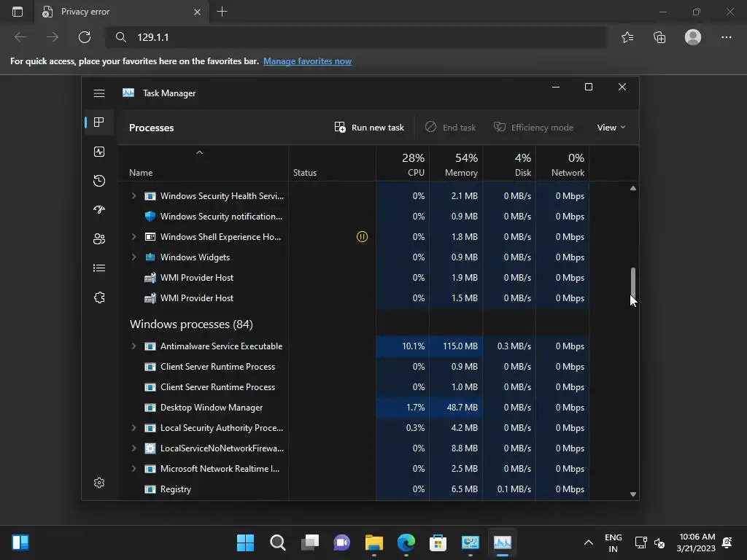The height and width of the screenshot is (560, 747).
Task: Sort by the Network column header
Action: coord(562,163)
